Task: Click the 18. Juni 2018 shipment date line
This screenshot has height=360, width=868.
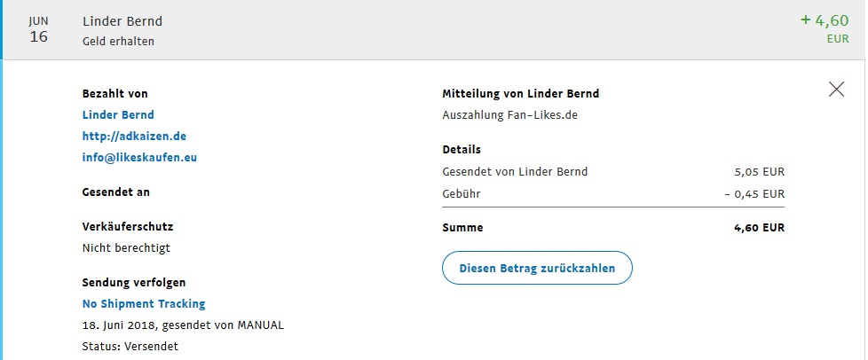Action: pos(183,325)
